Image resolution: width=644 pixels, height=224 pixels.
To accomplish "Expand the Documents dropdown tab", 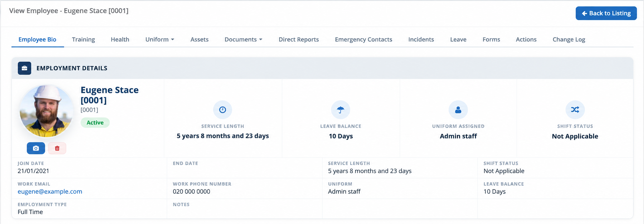I will (x=243, y=39).
